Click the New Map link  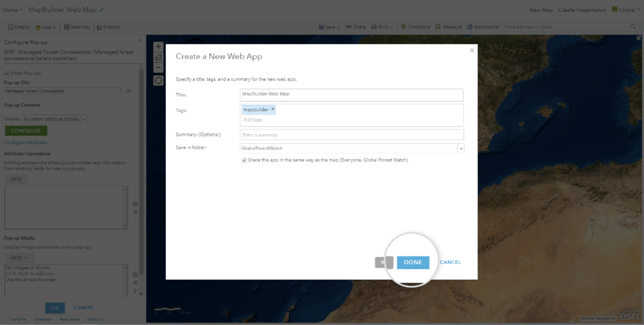click(x=541, y=10)
